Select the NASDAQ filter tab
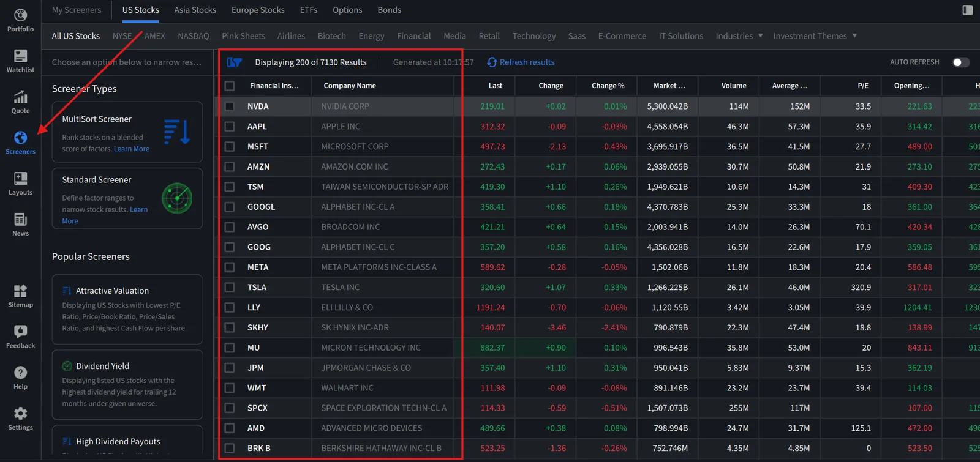 194,36
